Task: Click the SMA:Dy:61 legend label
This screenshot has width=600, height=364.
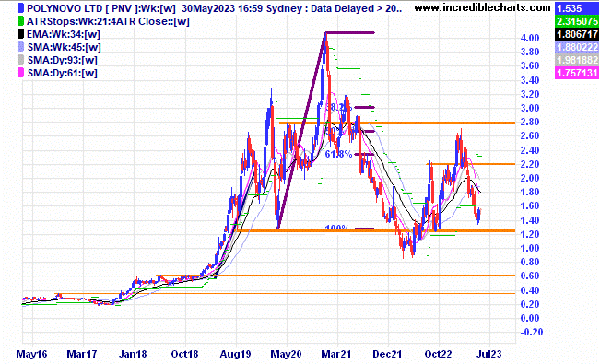Action: click(x=63, y=73)
